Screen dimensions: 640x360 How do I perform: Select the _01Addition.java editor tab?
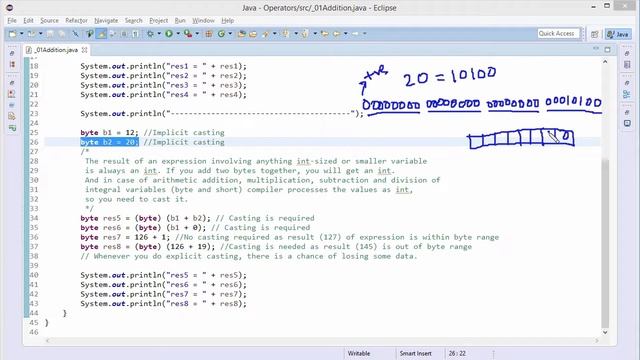[56, 50]
